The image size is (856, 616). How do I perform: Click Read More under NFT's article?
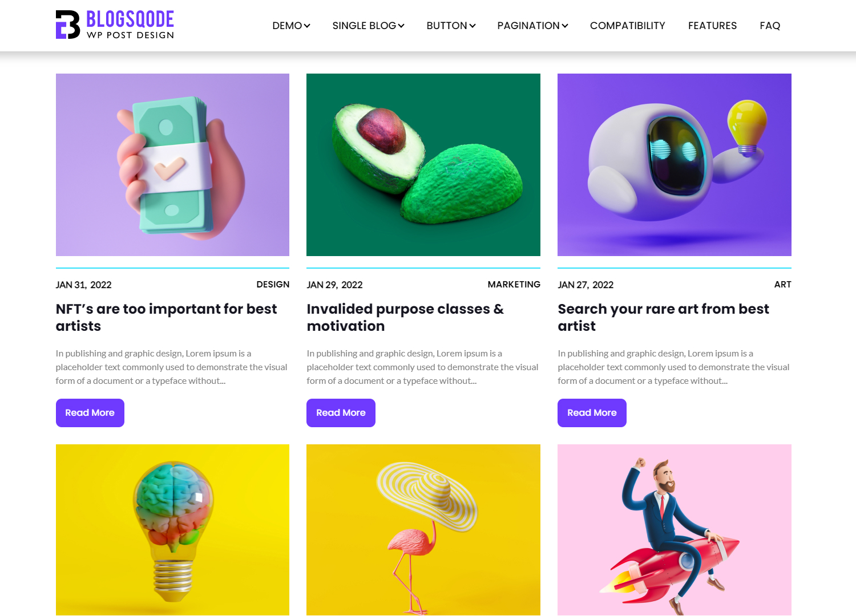pyautogui.click(x=90, y=413)
